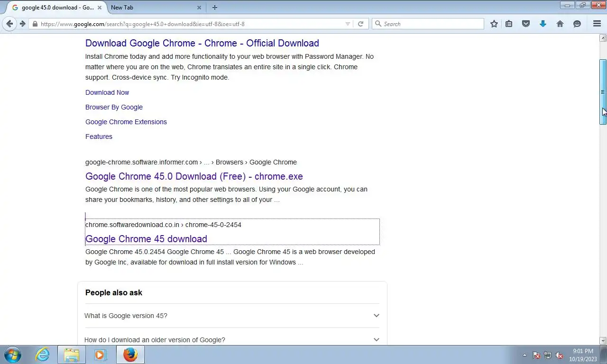Expand 'What is Google version 45?' question
This screenshot has width=607, height=364.
click(232, 316)
